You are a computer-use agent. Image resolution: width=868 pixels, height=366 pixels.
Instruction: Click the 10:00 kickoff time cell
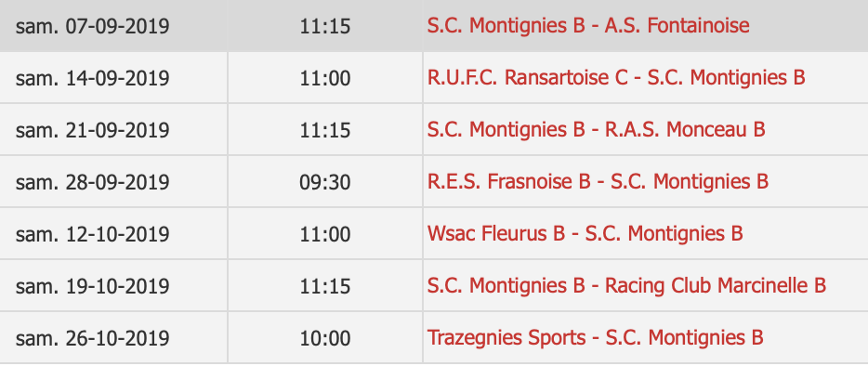[325, 338]
